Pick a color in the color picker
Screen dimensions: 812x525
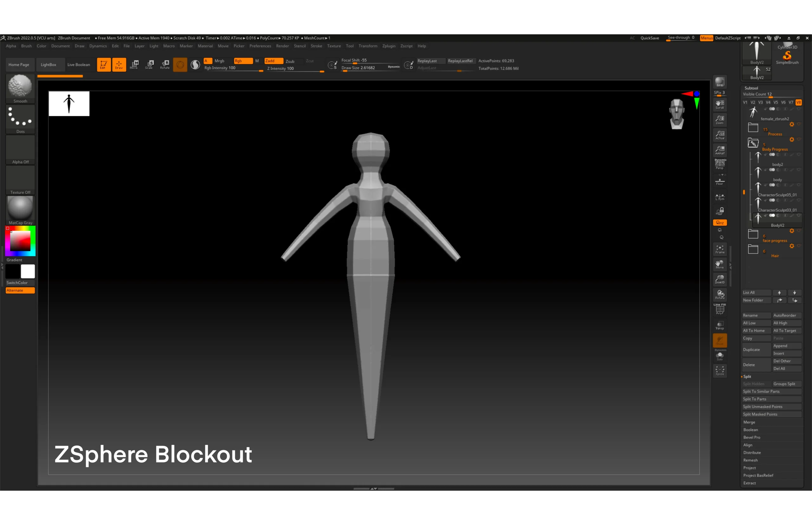tap(20, 241)
